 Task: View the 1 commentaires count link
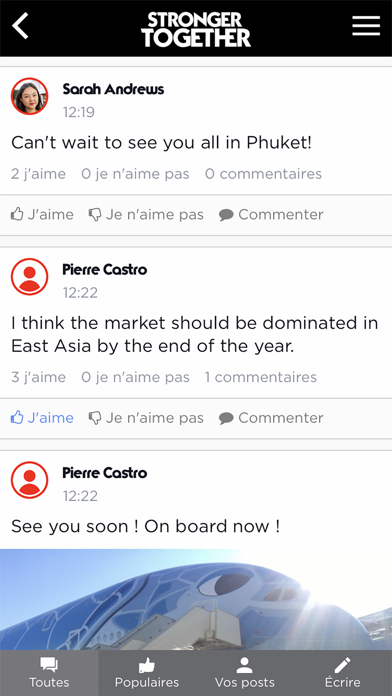(261, 377)
